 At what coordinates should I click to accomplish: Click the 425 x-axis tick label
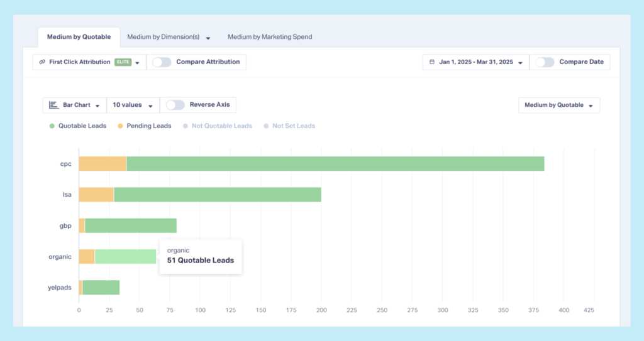[x=589, y=310]
